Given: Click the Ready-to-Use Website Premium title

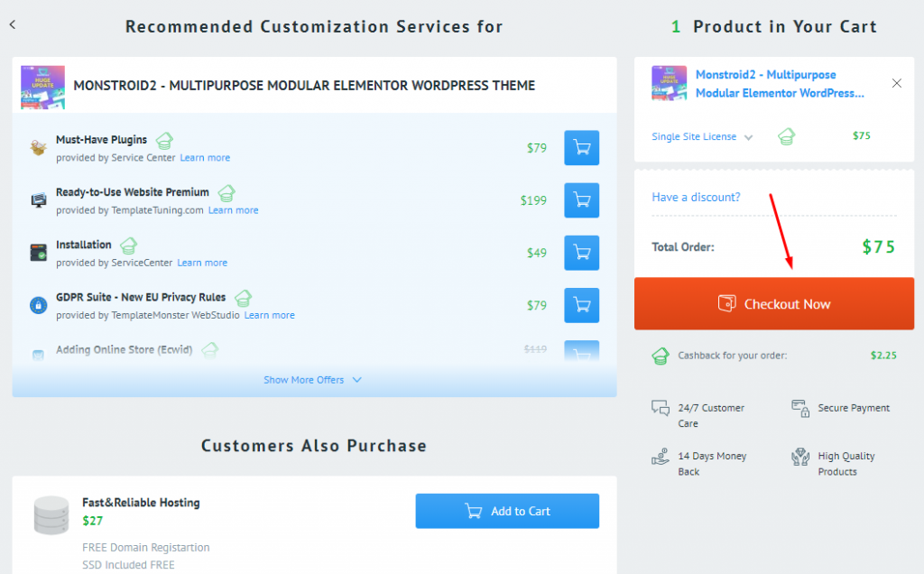Looking at the screenshot, I should point(133,192).
